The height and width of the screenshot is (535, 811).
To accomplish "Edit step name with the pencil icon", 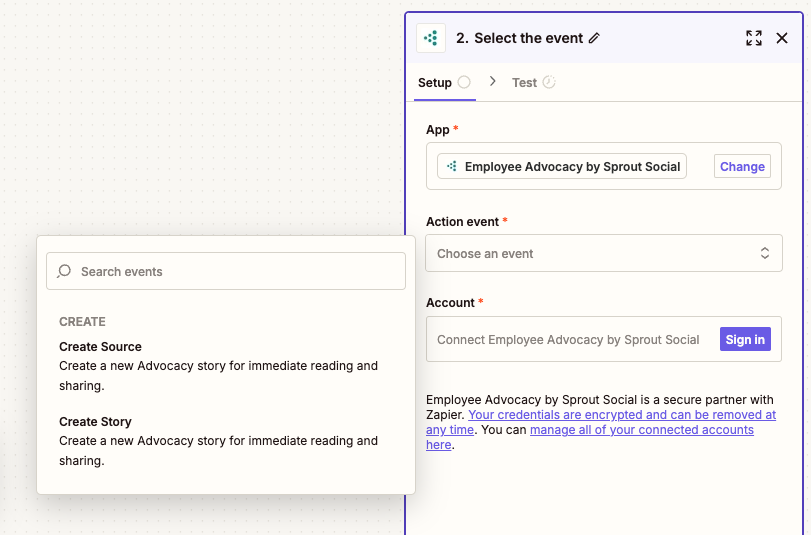I will [x=594, y=38].
